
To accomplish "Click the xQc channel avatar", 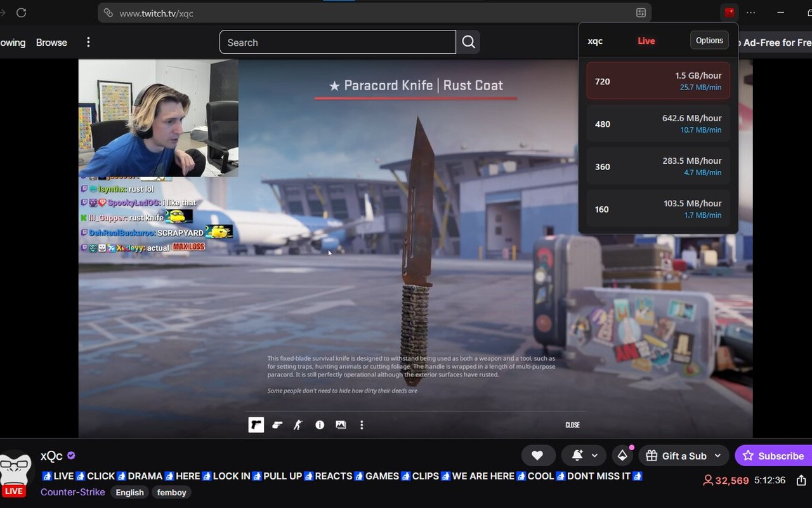I will (15, 470).
